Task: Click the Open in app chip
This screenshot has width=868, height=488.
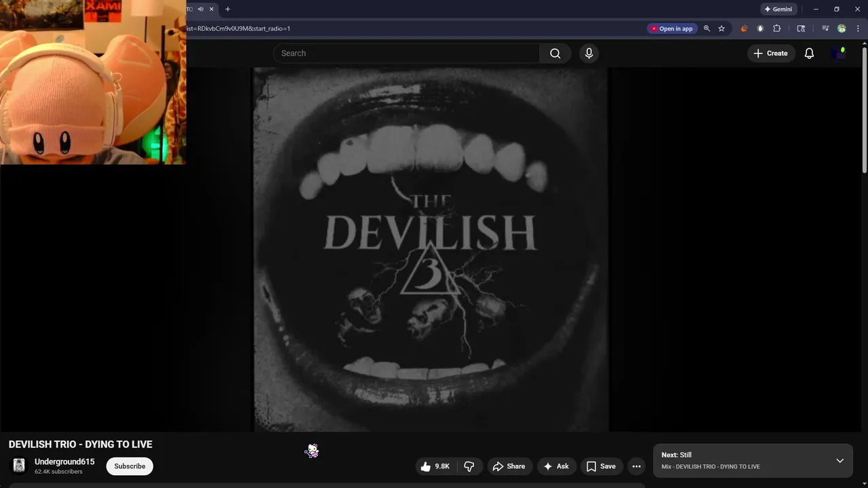Action: pyautogui.click(x=672, y=28)
